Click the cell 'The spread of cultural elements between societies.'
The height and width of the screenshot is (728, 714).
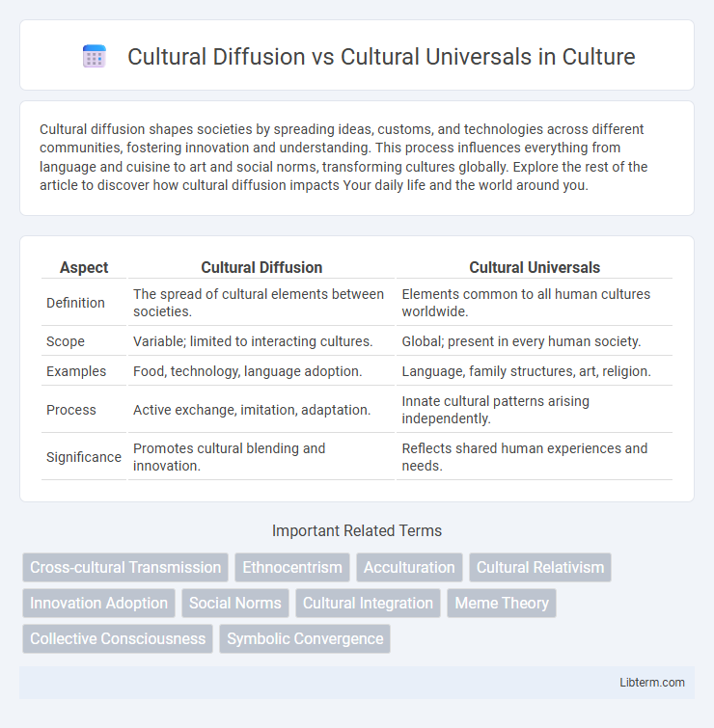pos(261,303)
